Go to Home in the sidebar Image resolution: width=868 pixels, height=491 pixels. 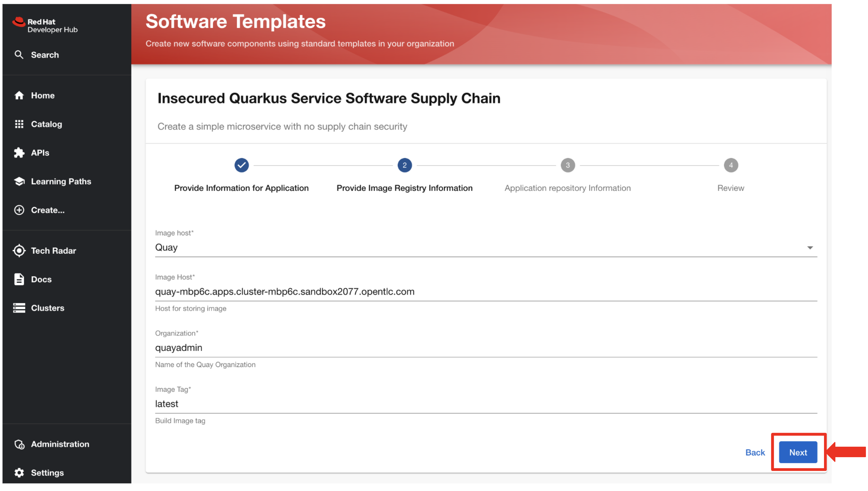pos(67,96)
